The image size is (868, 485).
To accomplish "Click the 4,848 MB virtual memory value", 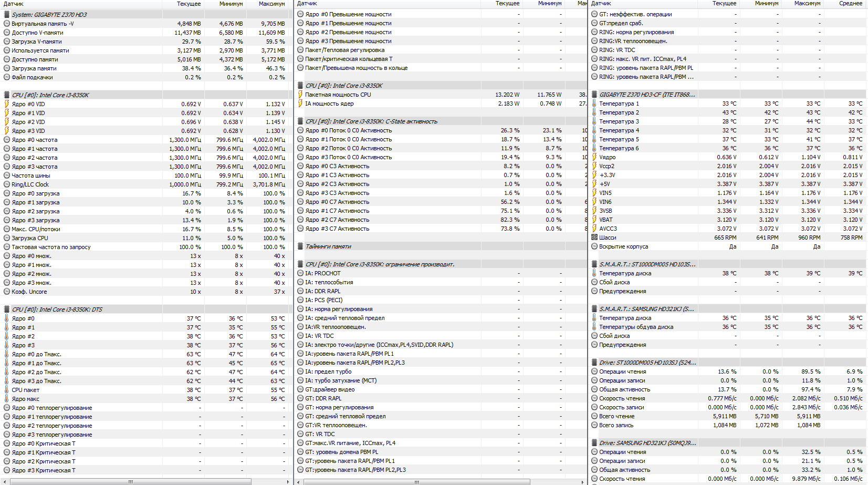I will [x=189, y=24].
